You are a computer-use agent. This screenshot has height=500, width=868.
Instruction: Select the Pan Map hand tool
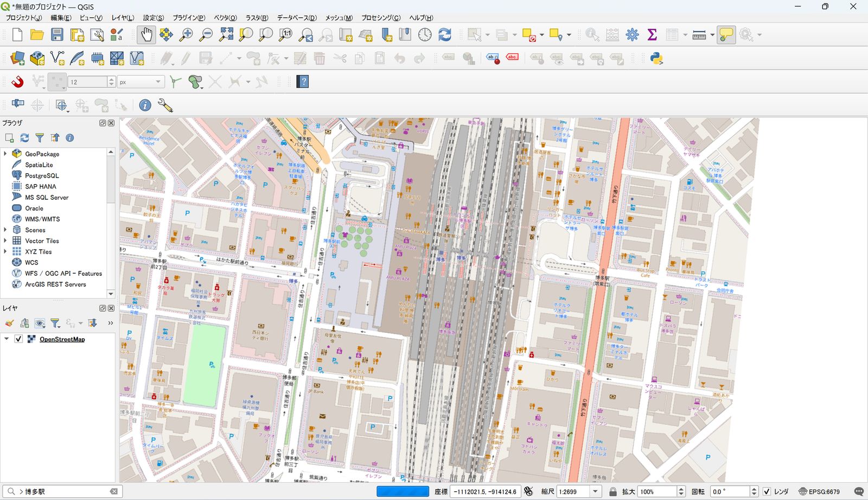[146, 35]
